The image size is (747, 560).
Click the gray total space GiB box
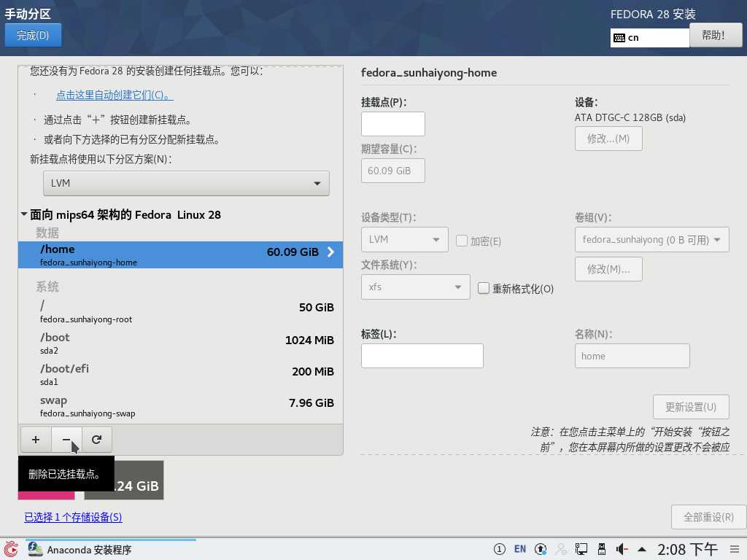coord(139,480)
